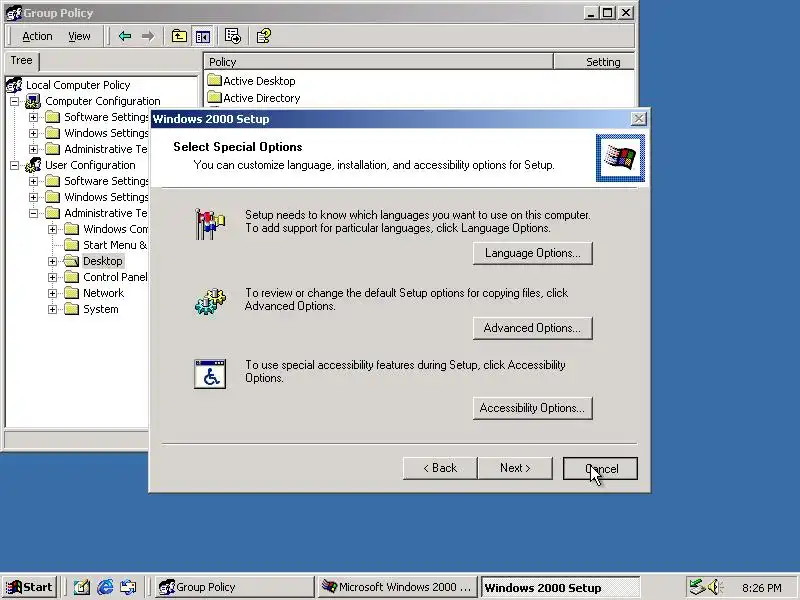This screenshot has height=600, width=800.
Task: Open Action menu in Group Policy
Action: pyautogui.click(x=37, y=36)
